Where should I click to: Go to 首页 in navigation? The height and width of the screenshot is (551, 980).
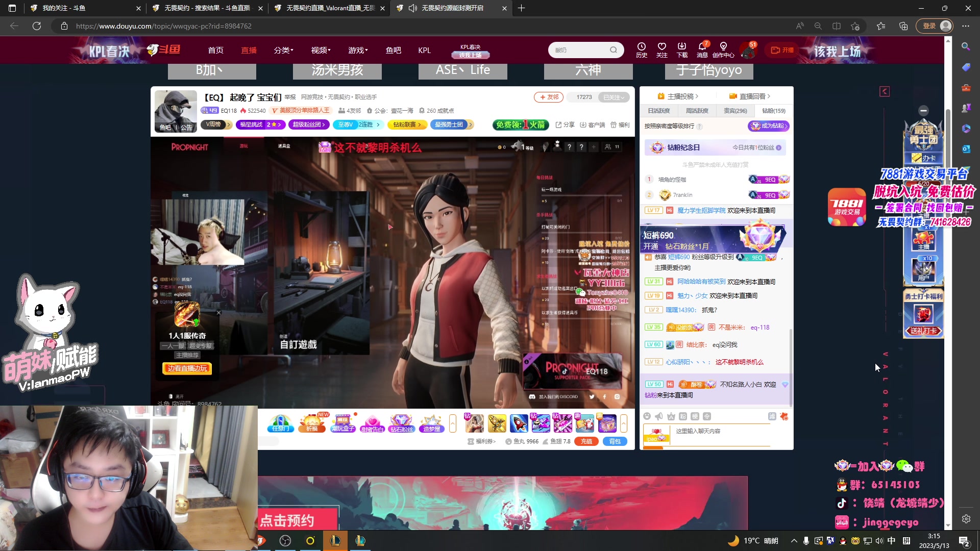(215, 50)
